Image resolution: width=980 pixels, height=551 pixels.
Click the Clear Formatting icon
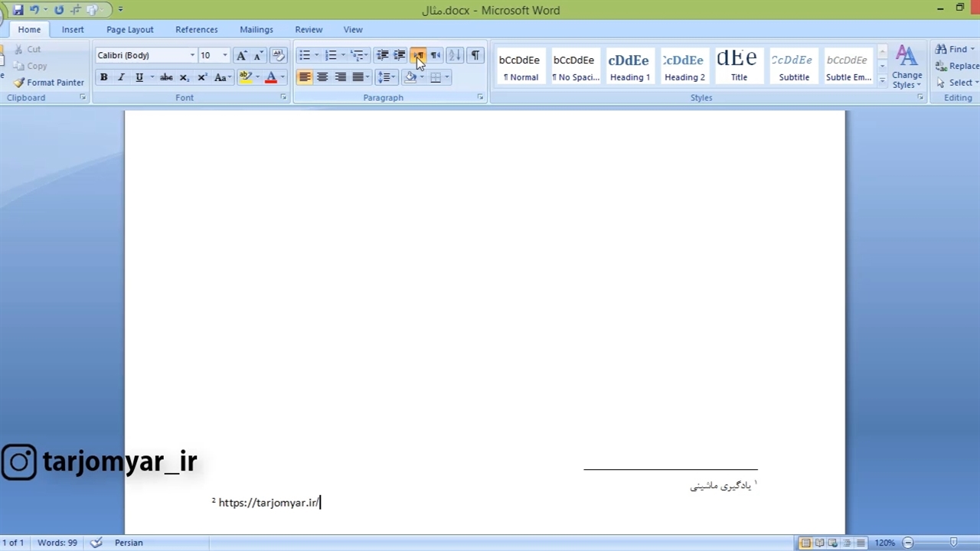click(279, 55)
